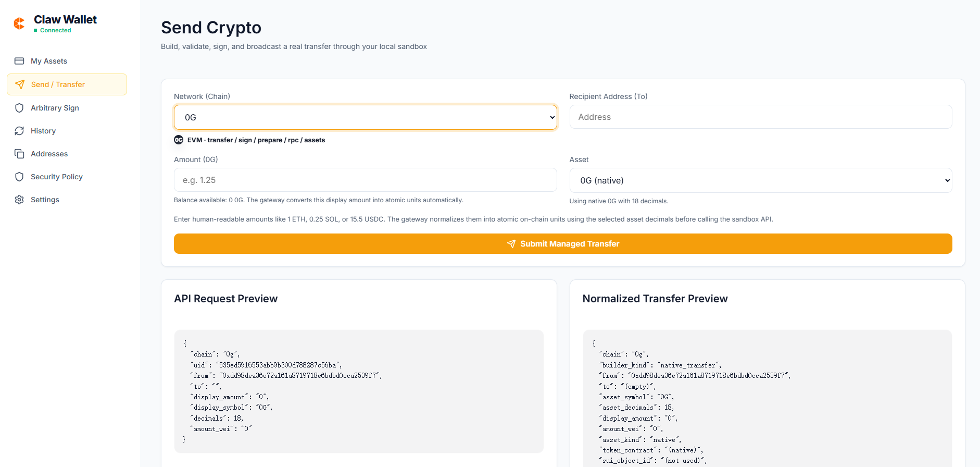Click the Recipient Address input field
This screenshot has height=467, width=980.
click(760, 117)
